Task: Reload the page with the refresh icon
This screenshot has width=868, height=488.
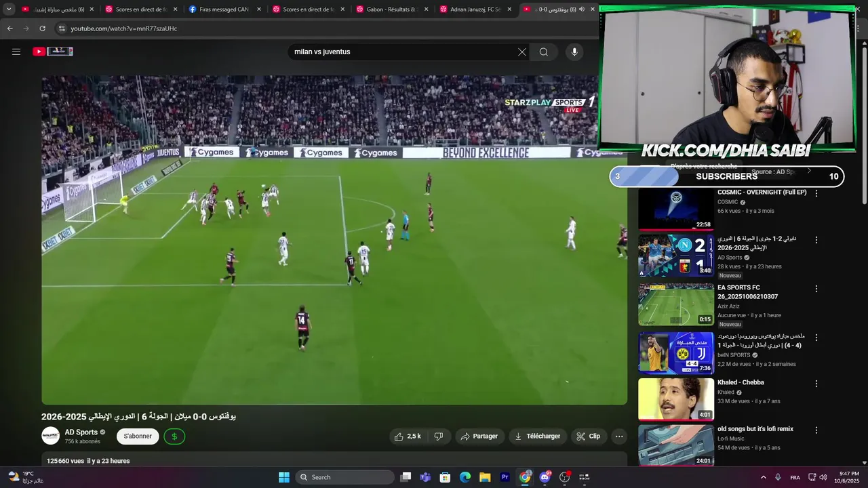Action: pyautogui.click(x=42, y=28)
